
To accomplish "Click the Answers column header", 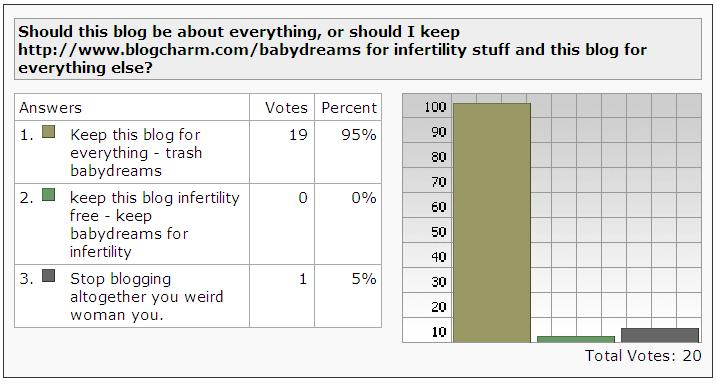I will point(50,108).
